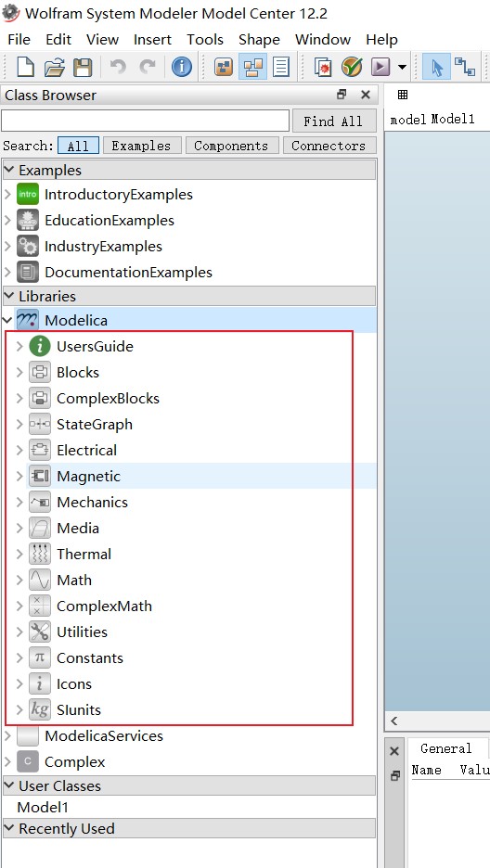Open the Edit menu
Image resolution: width=490 pixels, height=868 pixels.
click(58, 39)
